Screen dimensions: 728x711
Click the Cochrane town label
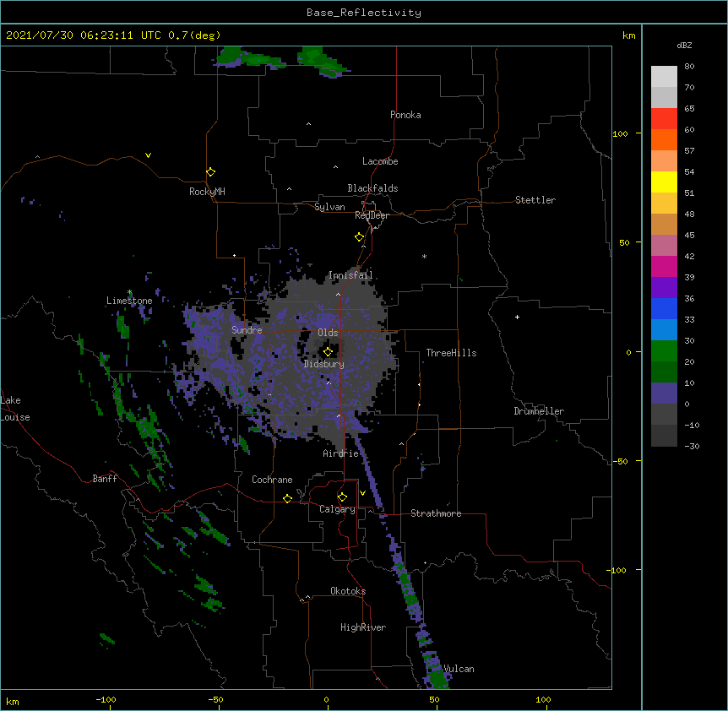(272, 480)
